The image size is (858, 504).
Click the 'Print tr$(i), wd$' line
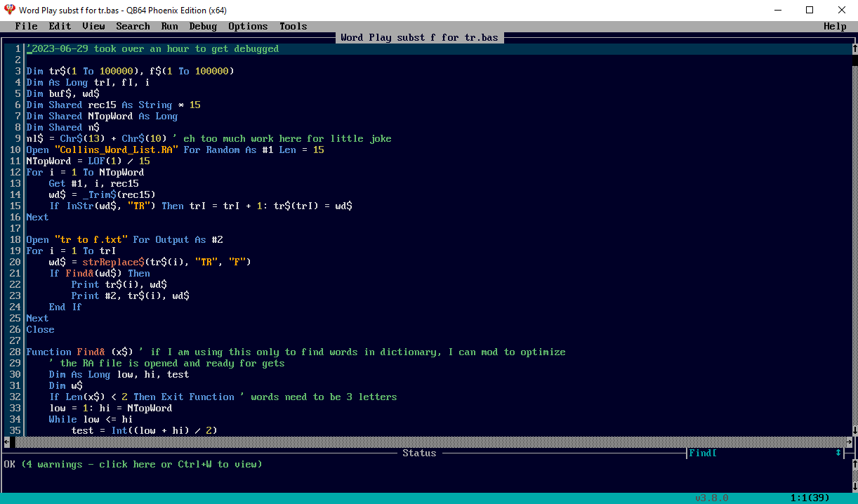tap(119, 285)
